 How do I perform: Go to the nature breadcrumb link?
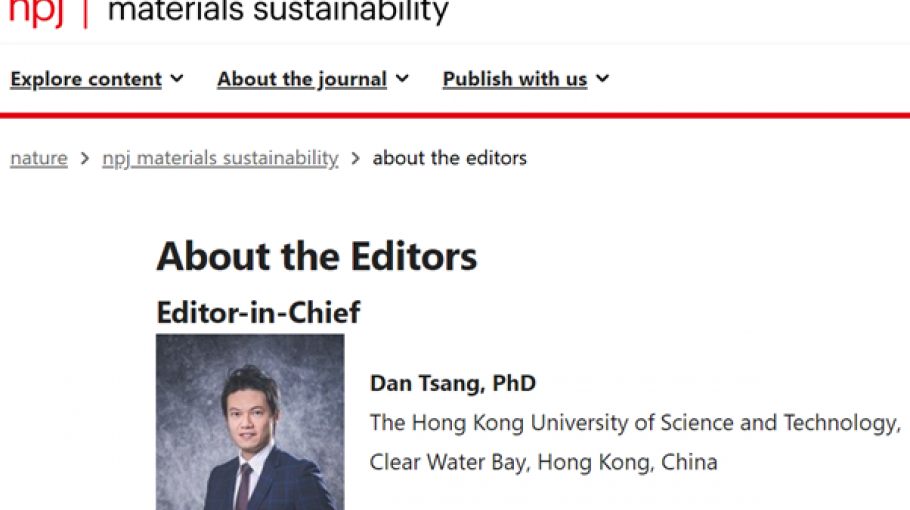39,158
